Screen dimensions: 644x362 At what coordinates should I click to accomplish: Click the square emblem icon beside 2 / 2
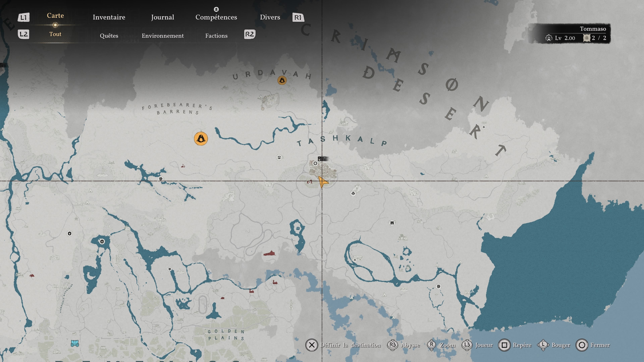pos(586,38)
